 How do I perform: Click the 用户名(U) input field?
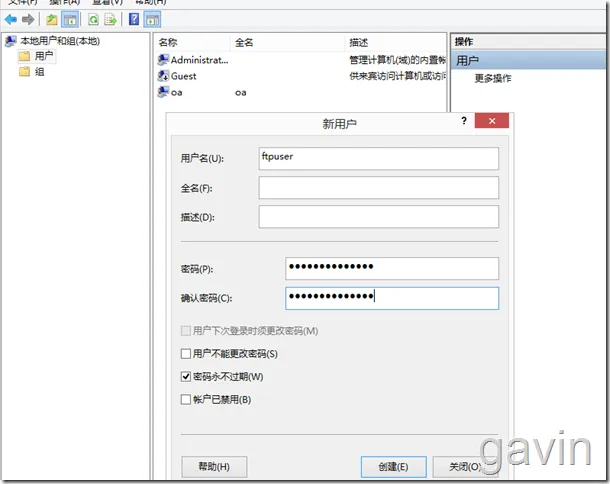379,158
